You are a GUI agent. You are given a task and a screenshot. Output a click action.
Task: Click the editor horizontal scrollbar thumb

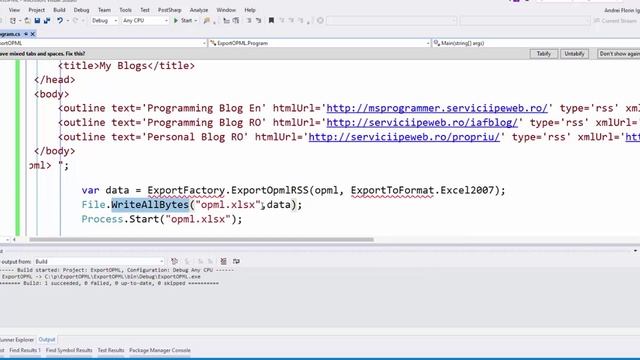coord(201,240)
